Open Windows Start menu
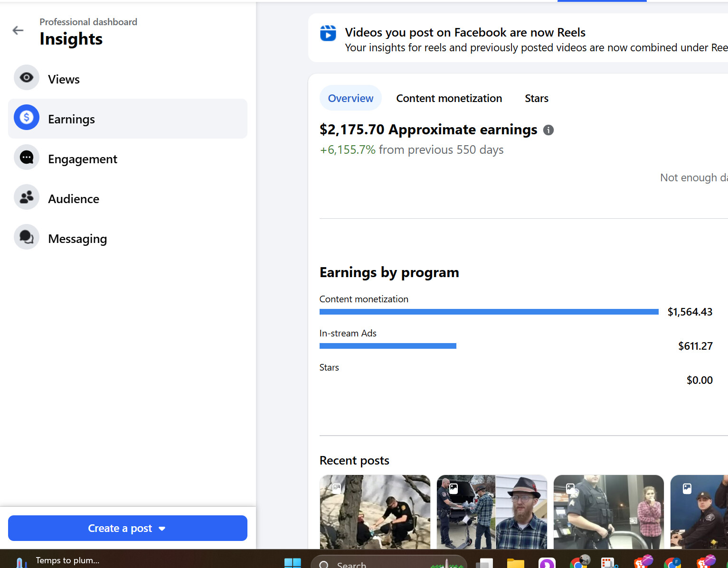The width and height of the screenshot is (728, 568). point(293,563)
